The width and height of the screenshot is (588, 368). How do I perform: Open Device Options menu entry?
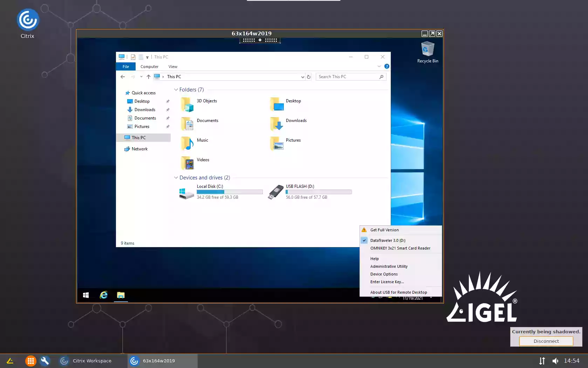click(x=401, y=274)
